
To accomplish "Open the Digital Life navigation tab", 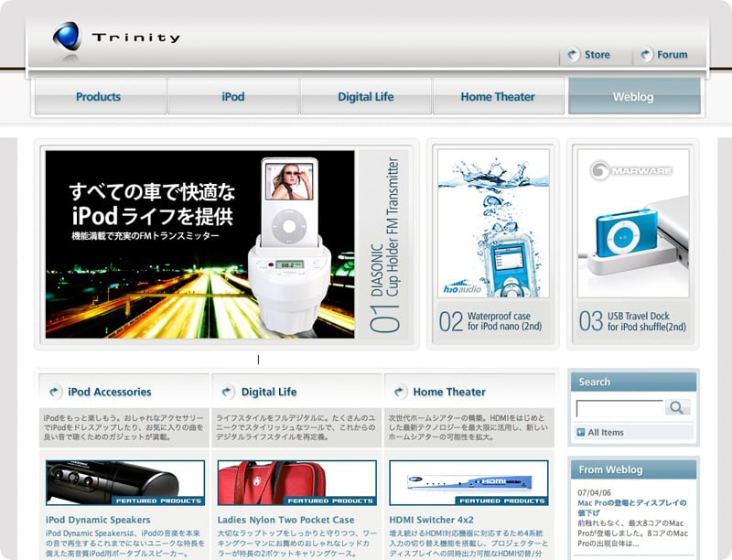I will point(365,97).
